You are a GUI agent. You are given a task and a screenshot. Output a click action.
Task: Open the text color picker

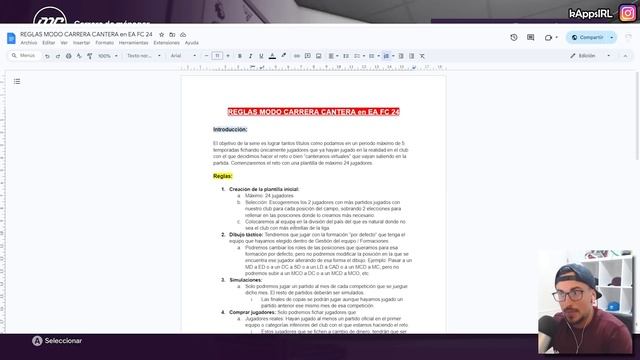[272, 56]
